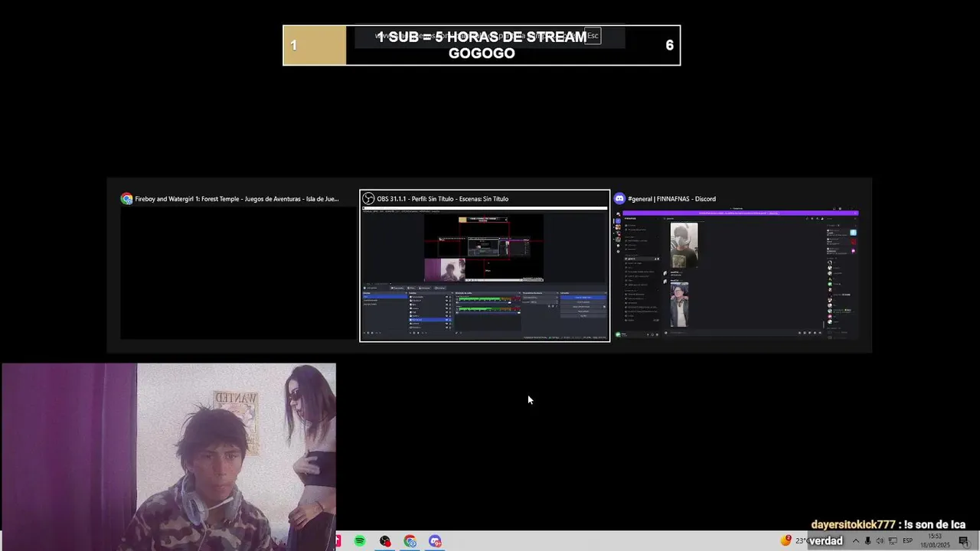Screen dimensions: 980x551
Task: Click the microphone tray icon
Action: tap(868, 541)
